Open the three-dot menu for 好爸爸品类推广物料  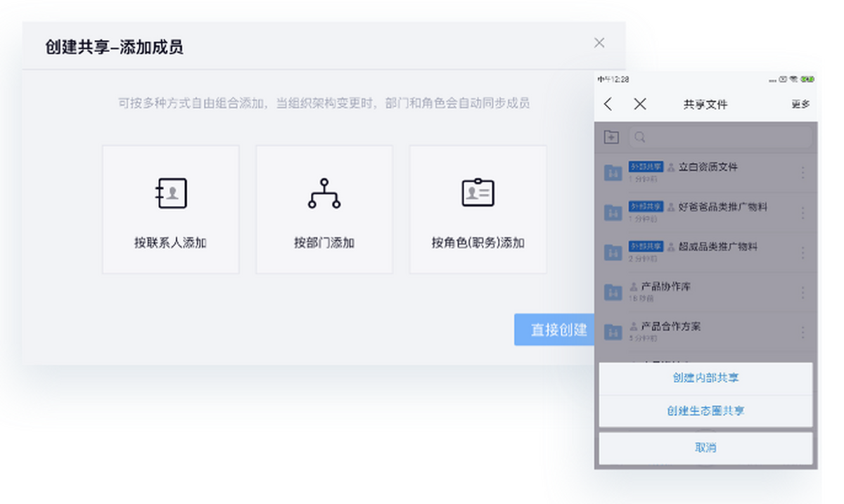(803, 212)
